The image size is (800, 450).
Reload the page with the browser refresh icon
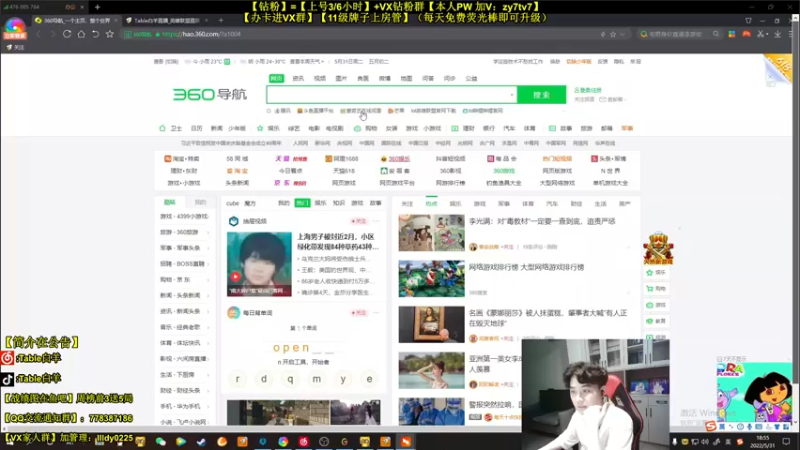point(67,34)
